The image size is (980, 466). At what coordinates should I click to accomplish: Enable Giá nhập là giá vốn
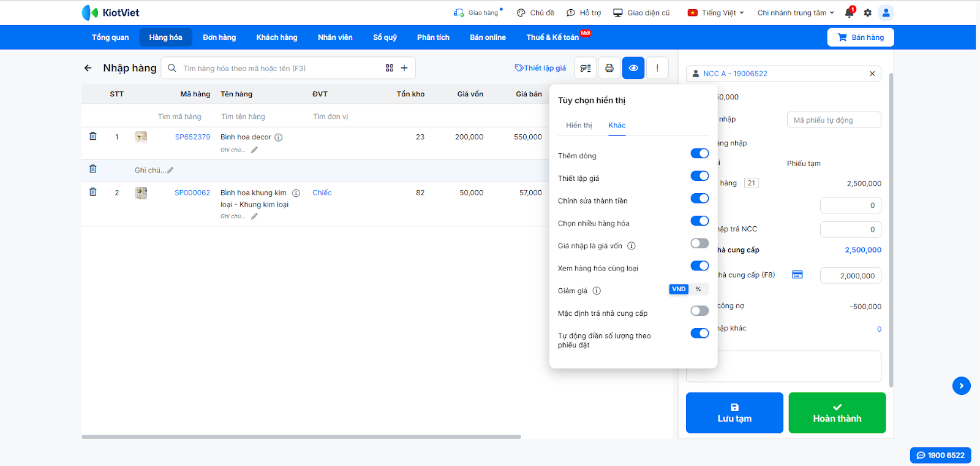[699, 243]
